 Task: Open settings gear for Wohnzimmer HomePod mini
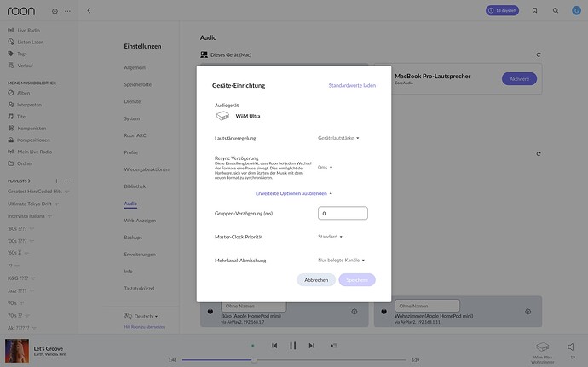tap(528, 312)
